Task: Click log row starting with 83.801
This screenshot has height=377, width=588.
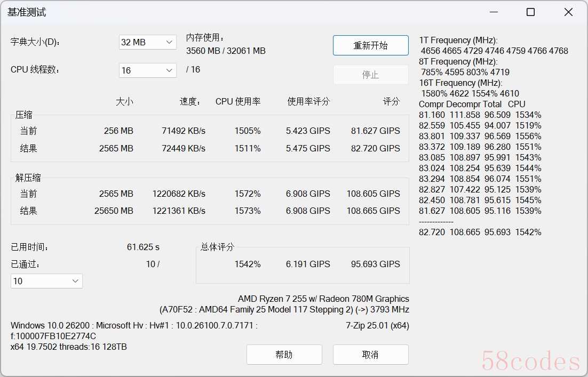Action: click(480, 137)
